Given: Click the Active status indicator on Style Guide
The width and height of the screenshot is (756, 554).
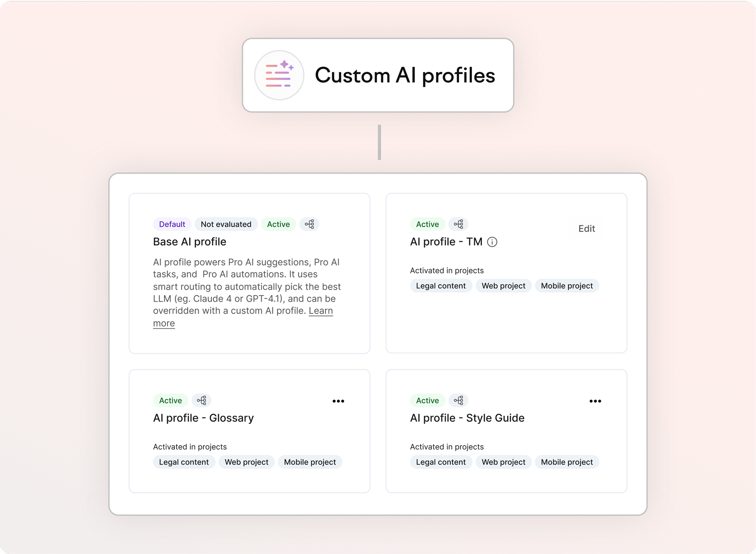Looking at the screenshot, I should [427, 400].
